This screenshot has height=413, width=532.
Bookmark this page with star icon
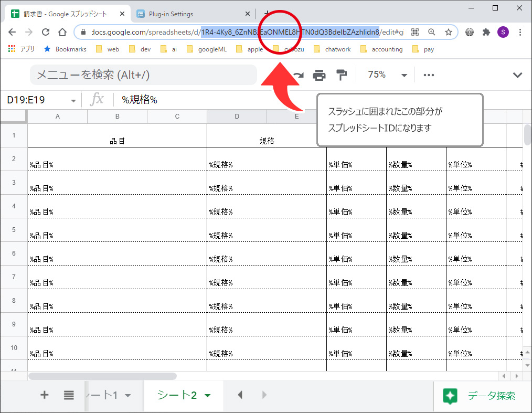click(x=449, y=32)
